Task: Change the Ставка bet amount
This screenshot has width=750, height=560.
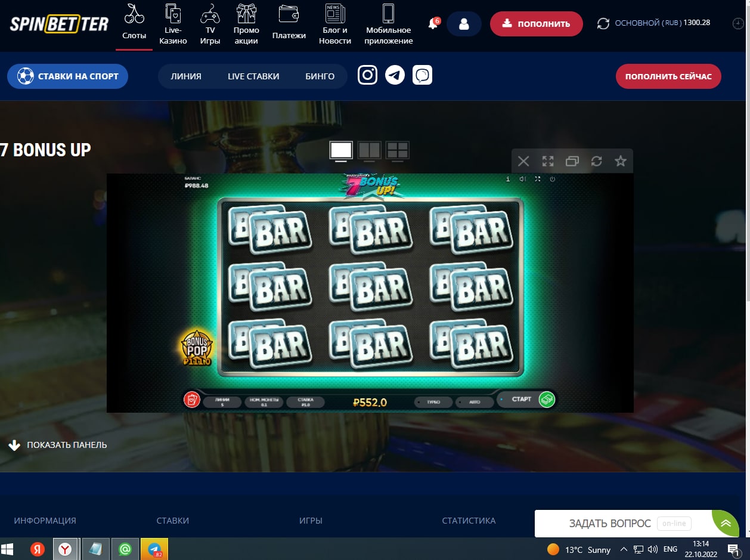Action: [305, 401]
